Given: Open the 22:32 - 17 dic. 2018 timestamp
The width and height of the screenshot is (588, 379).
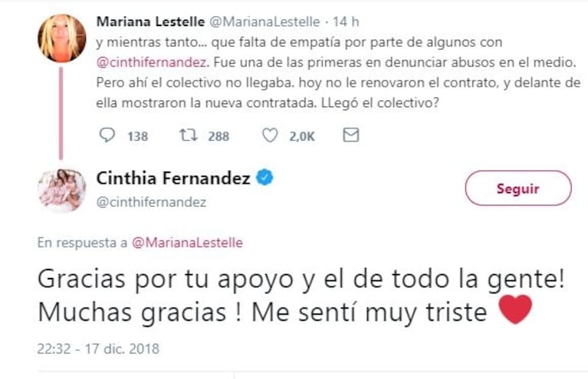Looking at the screenshot, I should click(x=98, y=348).
